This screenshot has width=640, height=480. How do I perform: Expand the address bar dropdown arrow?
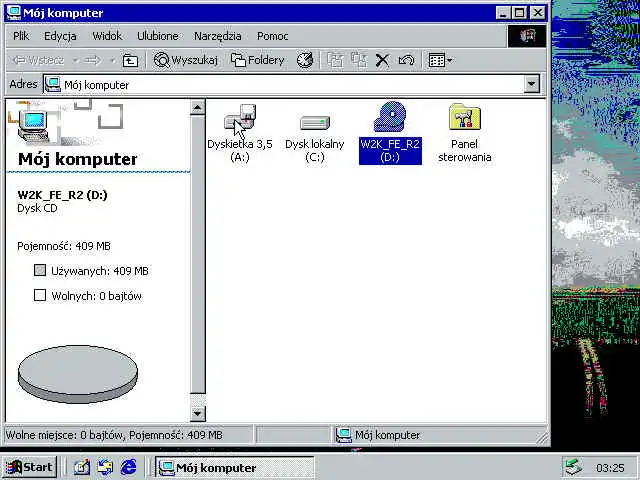(x=531, y=84)
